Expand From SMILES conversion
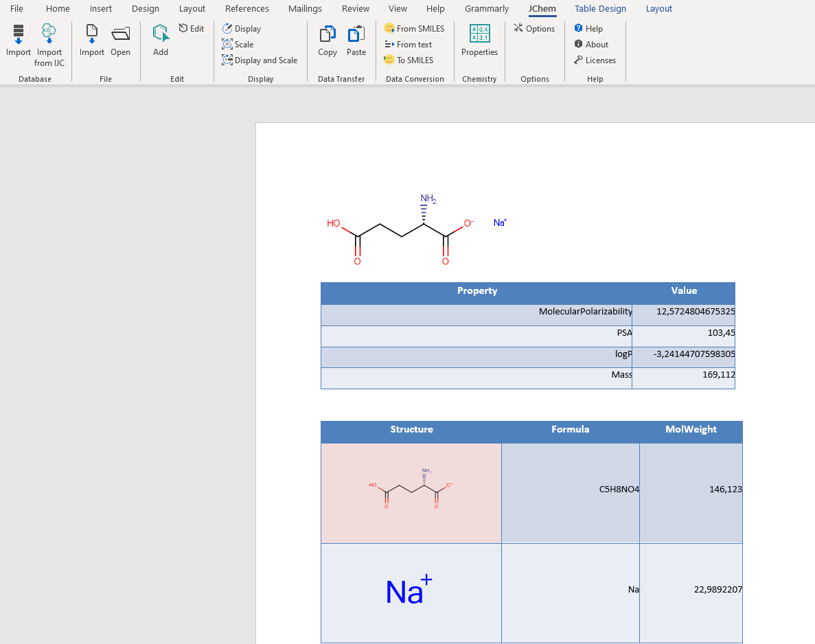The height and width of the screenshot is (644, 815). 415,28
